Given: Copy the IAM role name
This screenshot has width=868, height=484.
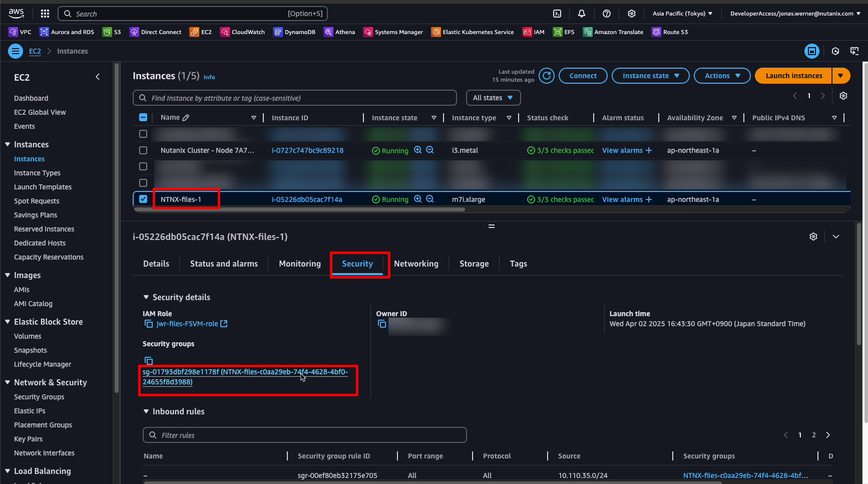Looking at the screenshot, I should click(149, 324).
